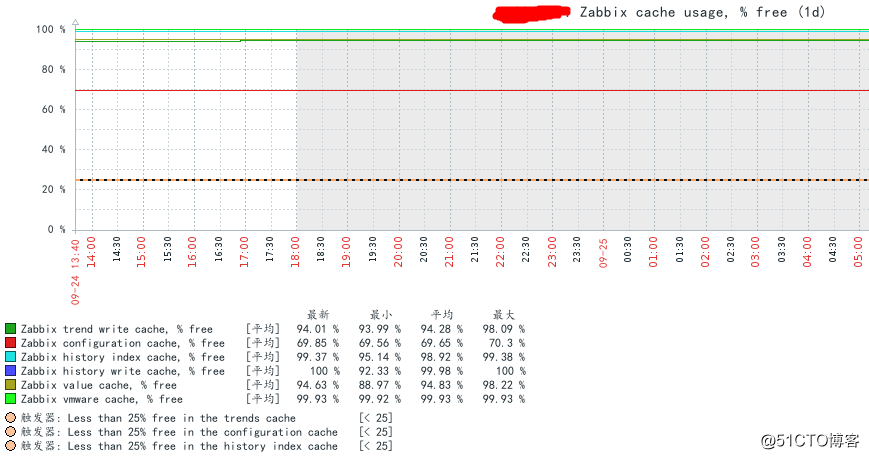Screen dimensions: 869x459
Task: Click average value 69.65 % of configuration cache
Action: pyautogui.click(x=442, y=343)
